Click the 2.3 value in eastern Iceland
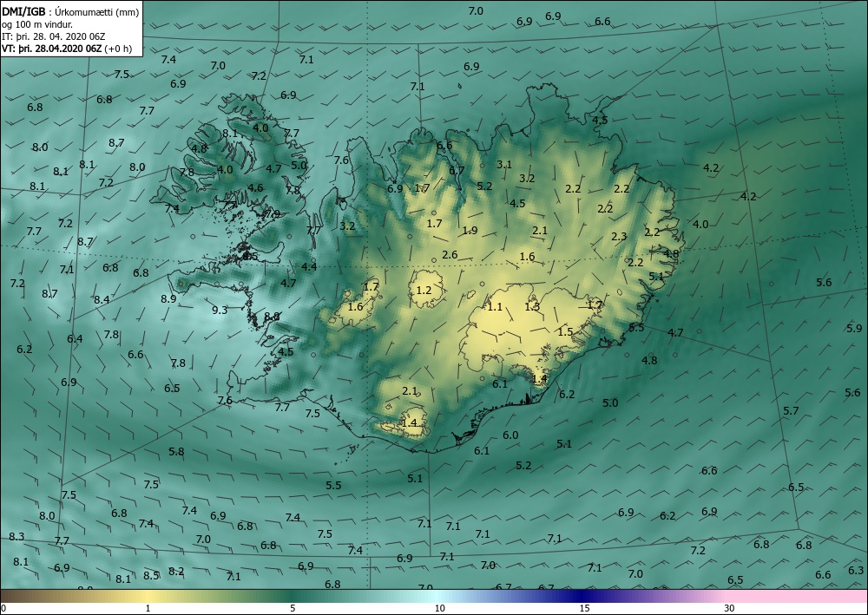The height and width of the screenshot is (615, 868). point(619,236)
